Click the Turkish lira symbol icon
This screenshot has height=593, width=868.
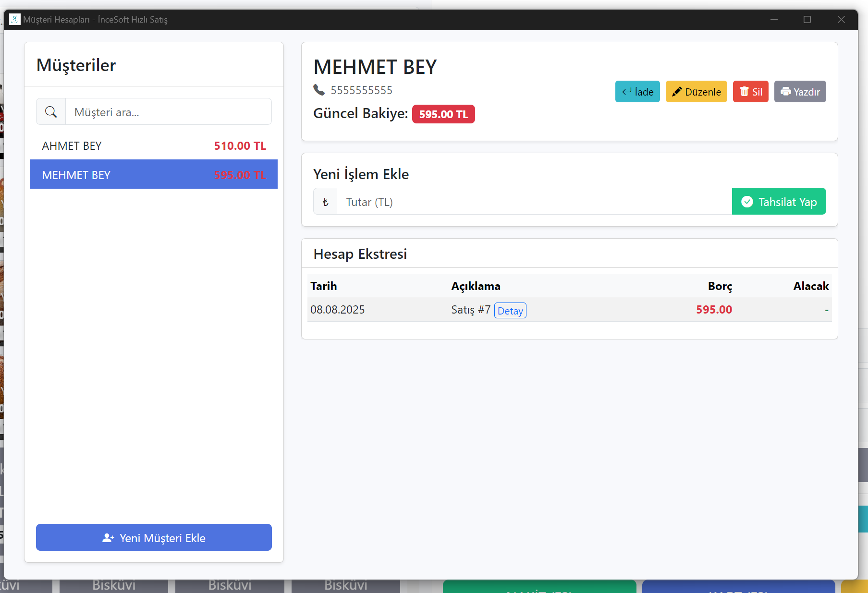coord(325,202)
